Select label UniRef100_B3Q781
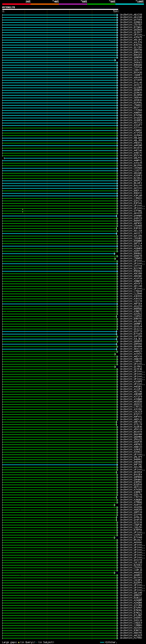 tap(131, 45)
